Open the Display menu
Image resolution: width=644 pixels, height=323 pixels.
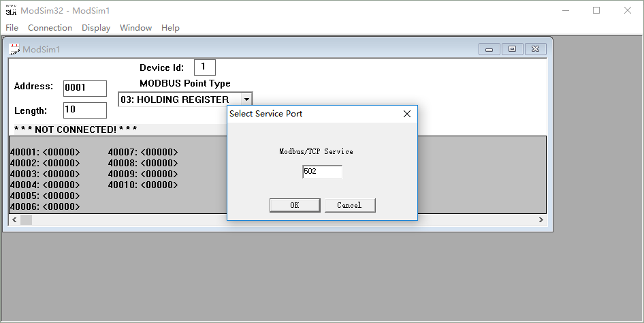click(x=96, y=28)
